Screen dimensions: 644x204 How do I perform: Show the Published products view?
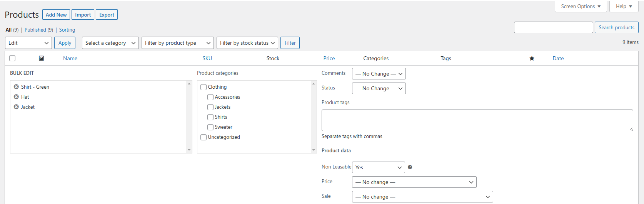35,30
